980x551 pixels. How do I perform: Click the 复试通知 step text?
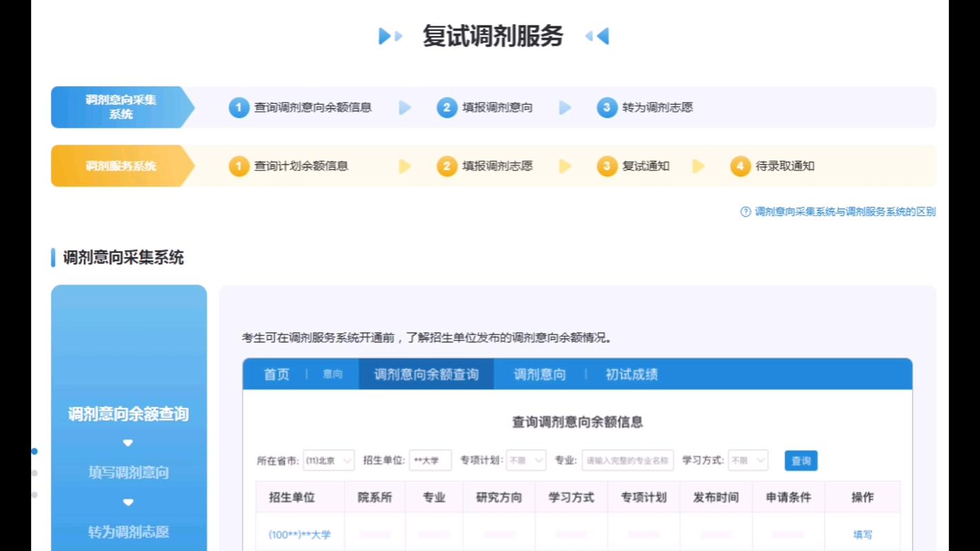646,166
